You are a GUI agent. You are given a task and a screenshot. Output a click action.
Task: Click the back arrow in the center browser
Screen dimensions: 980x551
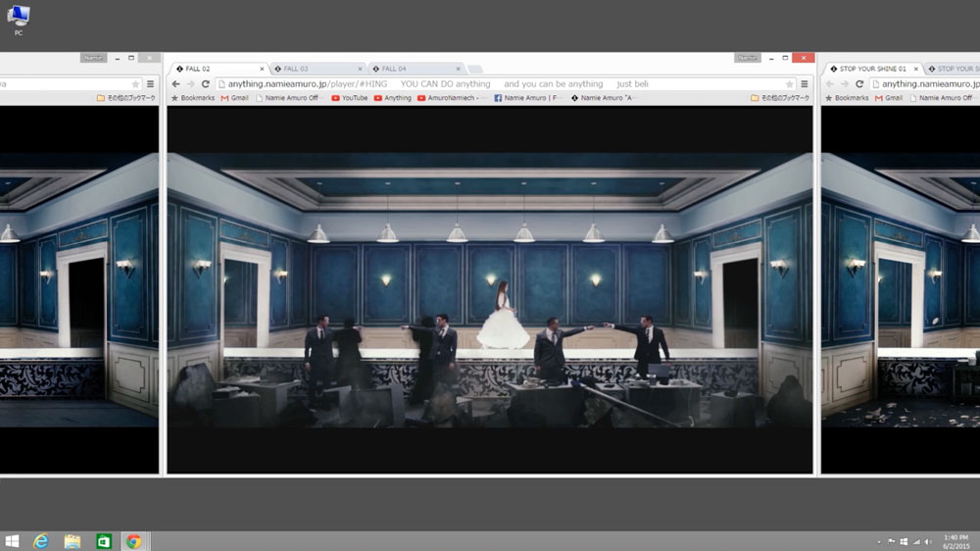pyautogui.click(x=175, y=84)
